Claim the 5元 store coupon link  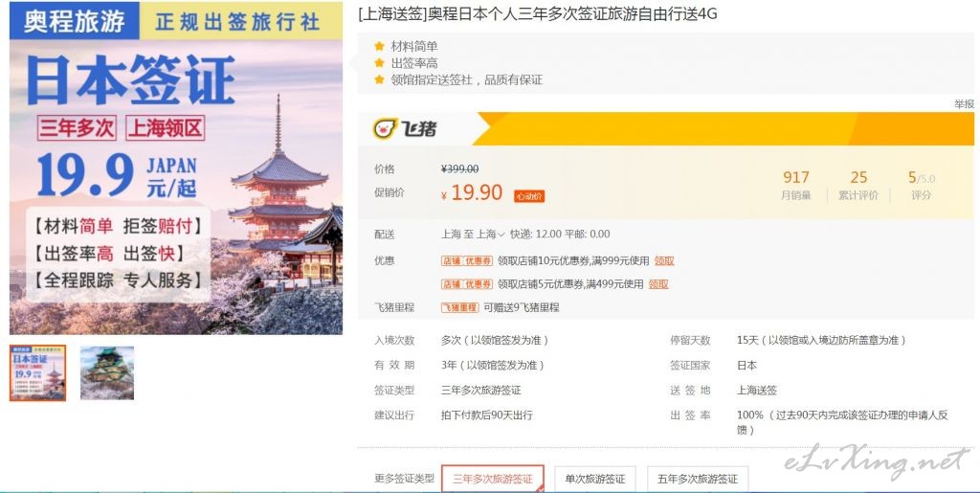[x=658, y=283]
